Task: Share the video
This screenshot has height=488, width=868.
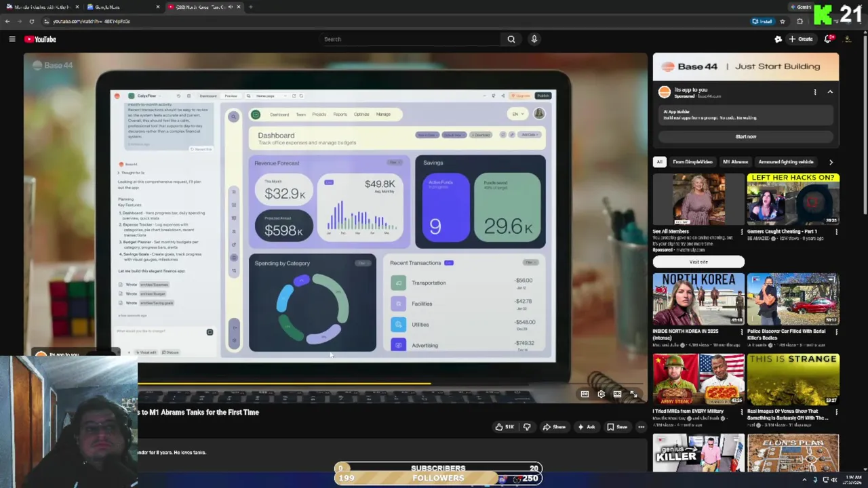Action: [x=555, y=427]
